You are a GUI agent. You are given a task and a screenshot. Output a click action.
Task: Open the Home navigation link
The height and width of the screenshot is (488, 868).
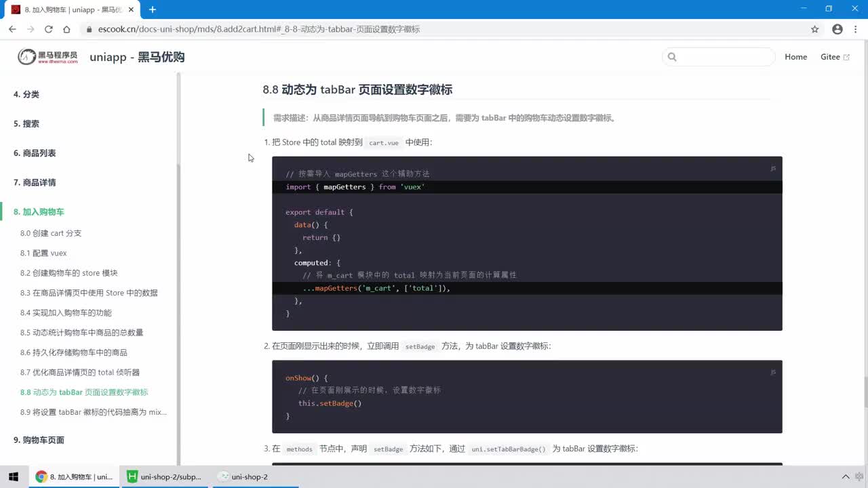point(795,57)
